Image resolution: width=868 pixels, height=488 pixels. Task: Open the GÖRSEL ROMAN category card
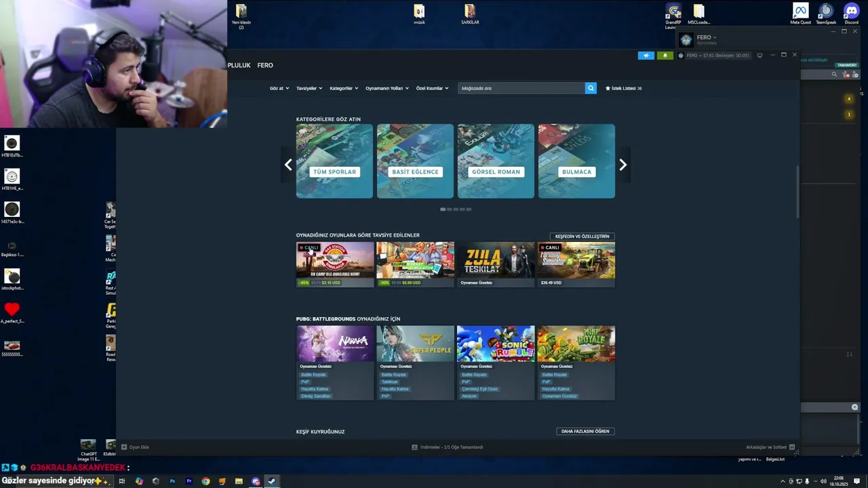[496, 161]
